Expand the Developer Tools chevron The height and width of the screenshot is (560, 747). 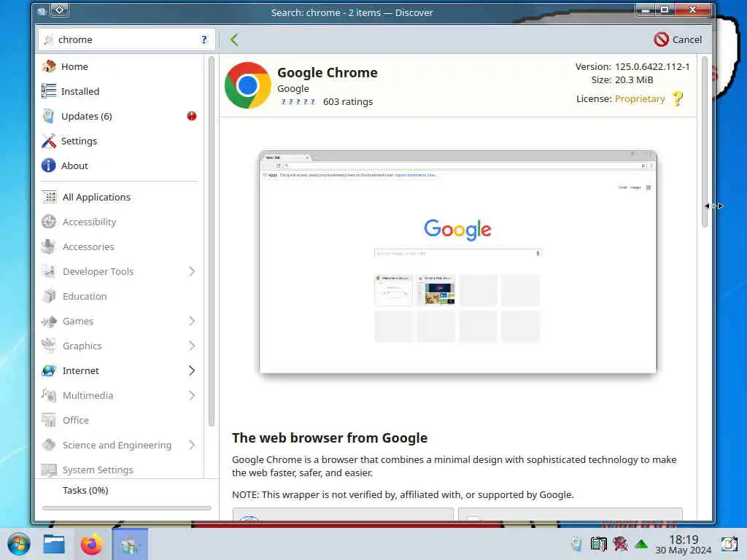(x=192, y=271)
